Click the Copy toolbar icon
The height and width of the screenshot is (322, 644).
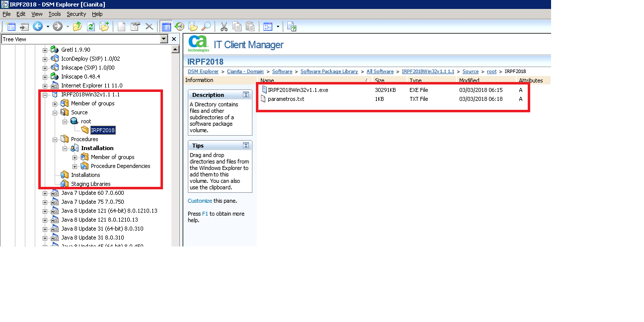(x=237, y=26)
